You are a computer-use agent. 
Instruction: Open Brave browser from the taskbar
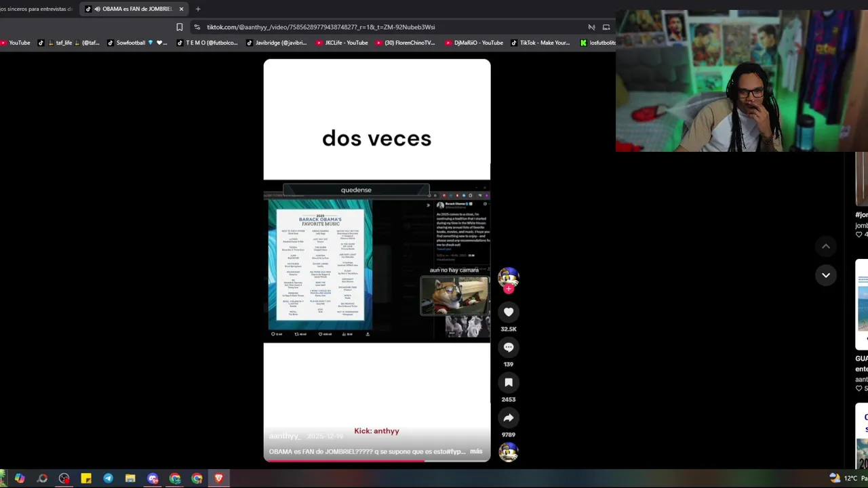point(218,479)
